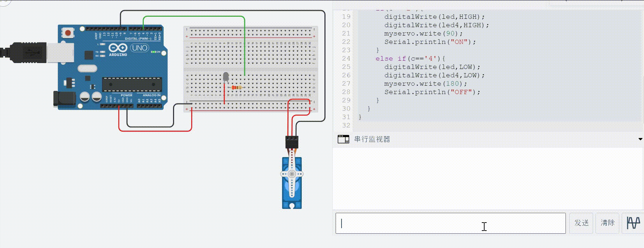The image size is (644, 248).
Task: Click the empty serial monitor output area
Action: [x=487, y=178]
